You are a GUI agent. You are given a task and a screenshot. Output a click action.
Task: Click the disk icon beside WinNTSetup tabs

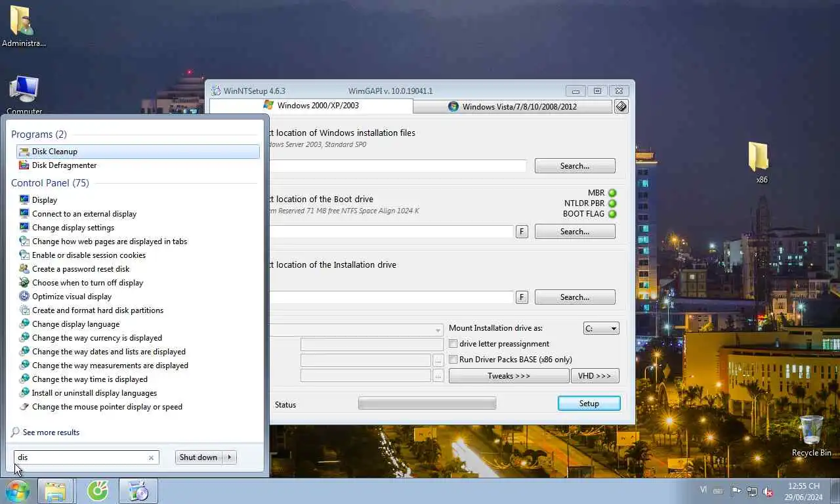pyautogui.click(x=621, y=106)
